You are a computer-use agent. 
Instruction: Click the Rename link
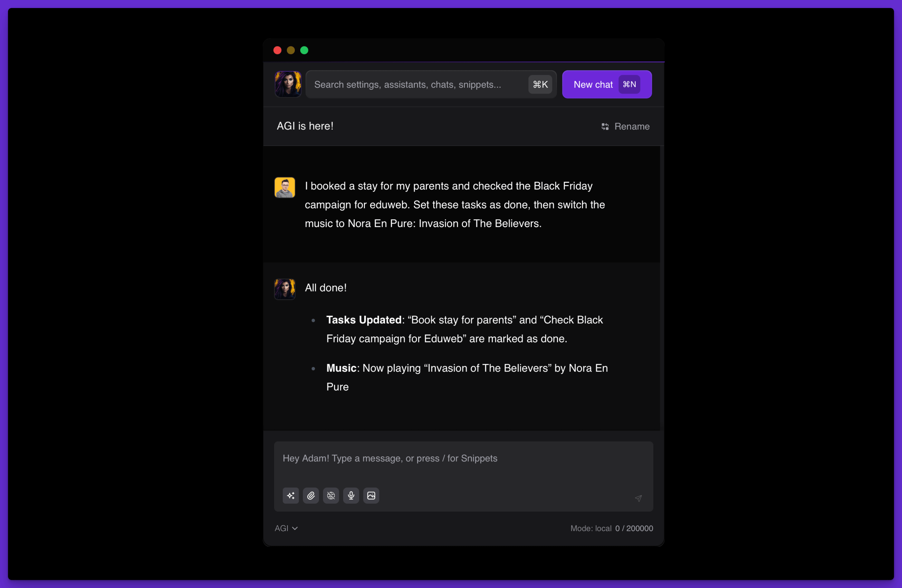pos(632,127)
